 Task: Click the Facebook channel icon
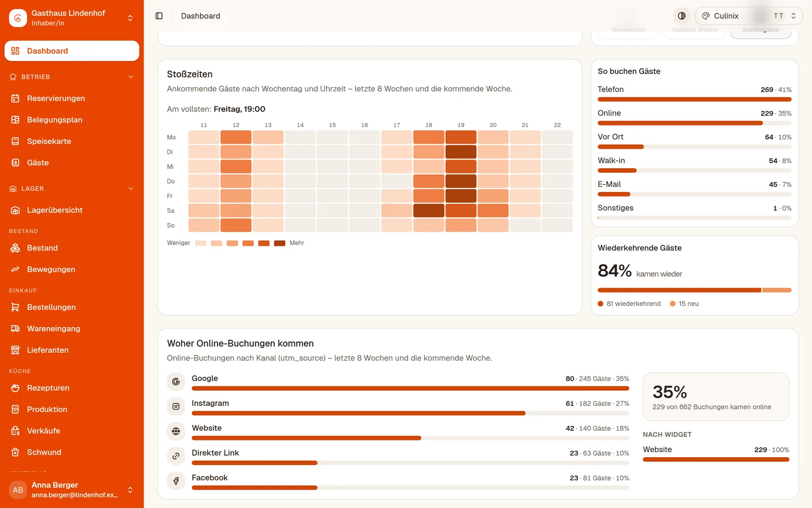[x=176, y=481]
